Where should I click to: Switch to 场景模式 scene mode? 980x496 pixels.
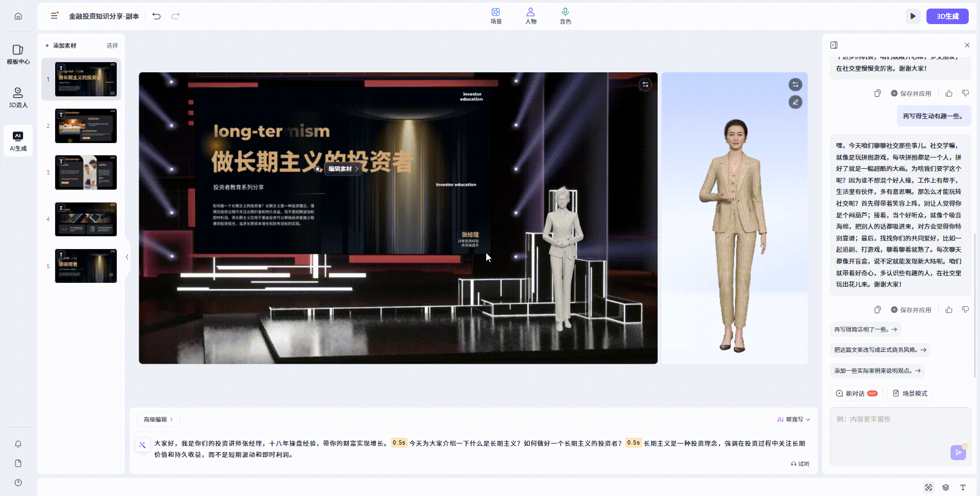[x=910, y=393]
